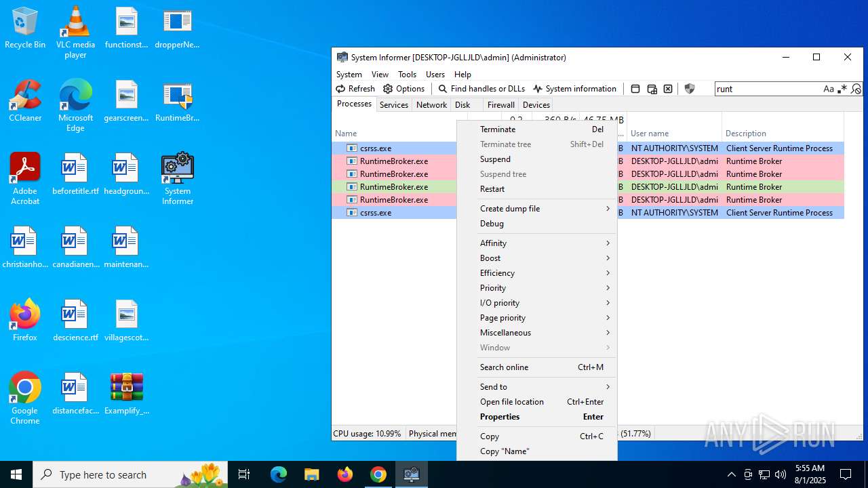Open the System menu
Viewport: 868px width, 488px height.
coord(349,75)
